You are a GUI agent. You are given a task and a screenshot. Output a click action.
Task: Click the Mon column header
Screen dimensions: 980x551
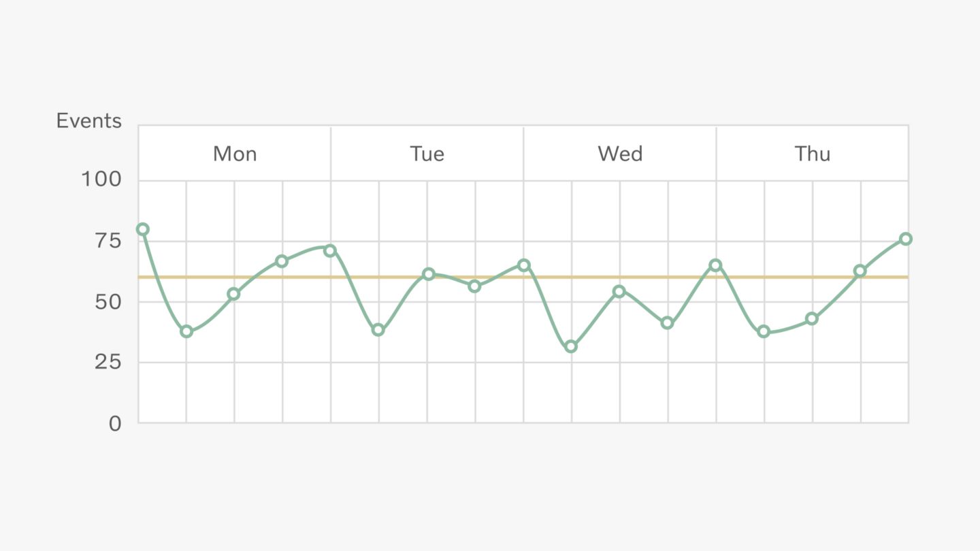click(235, 154)
